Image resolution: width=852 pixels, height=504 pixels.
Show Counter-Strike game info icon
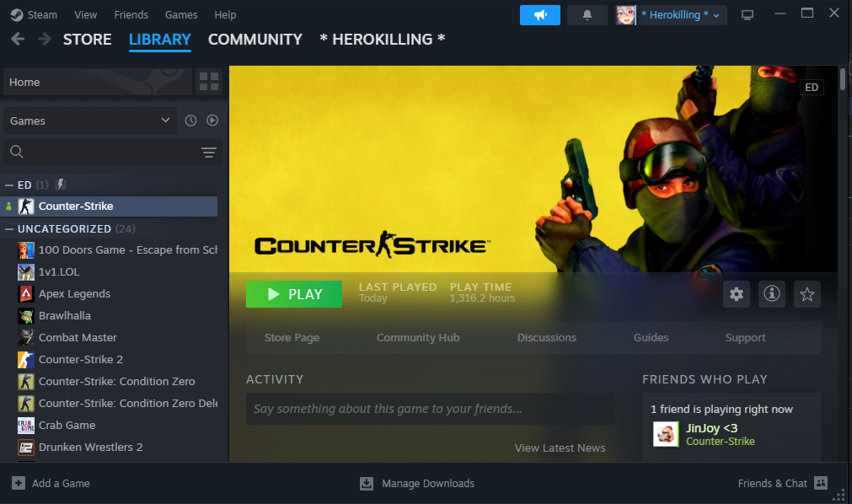[772, 294]
